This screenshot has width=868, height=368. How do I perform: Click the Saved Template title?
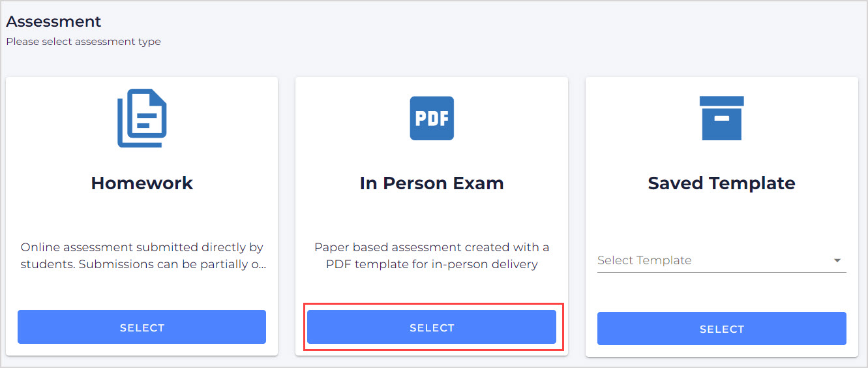tap(721, 183)
